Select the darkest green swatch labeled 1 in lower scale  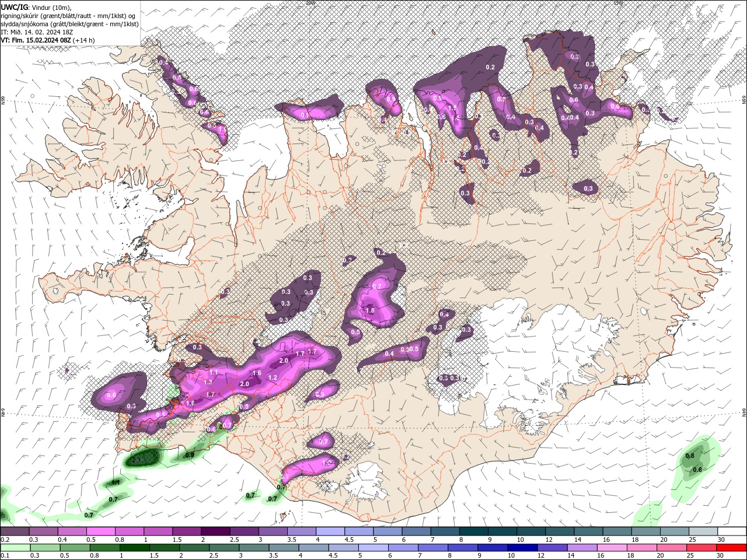tap(135, 548)
